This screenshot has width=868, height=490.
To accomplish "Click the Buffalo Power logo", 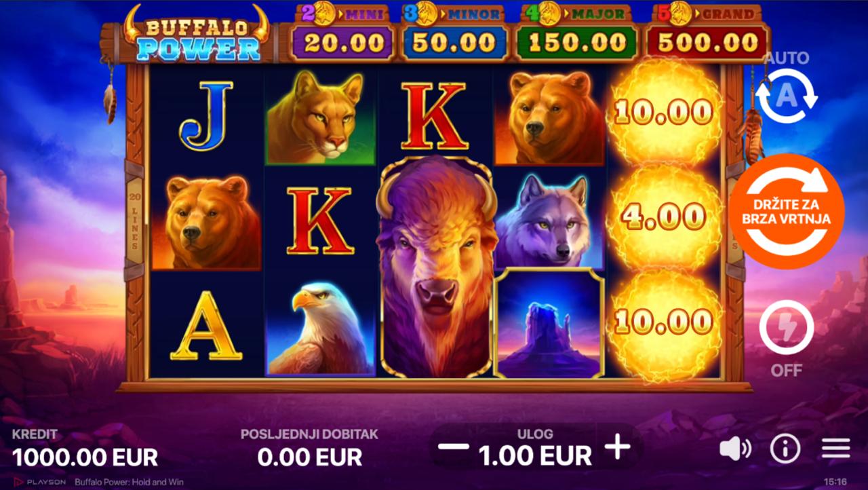I will 197,34.
